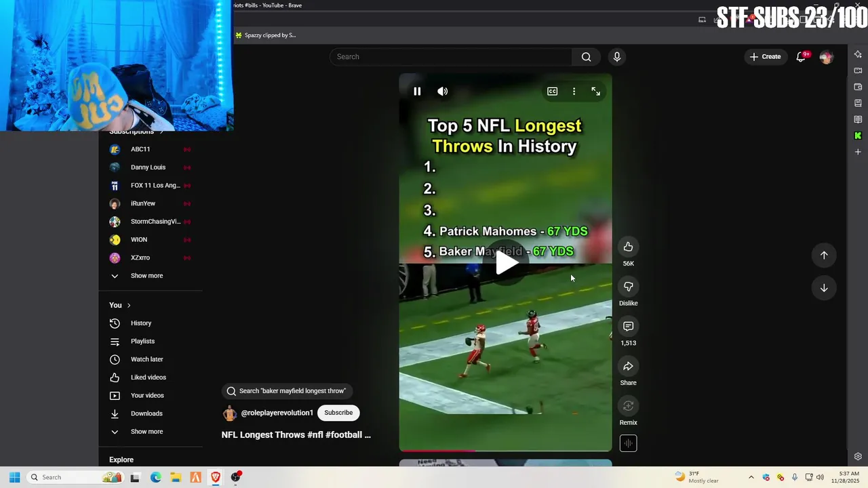Subscribe to @roleplayerevolution1
This screenshot has width=868, height=488.
tap(338, 413)
